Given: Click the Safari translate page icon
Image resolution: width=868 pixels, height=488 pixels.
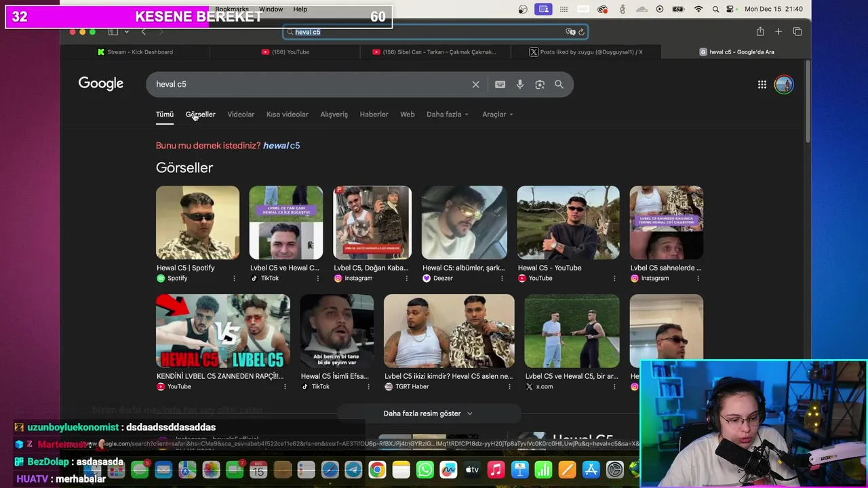Looking at the screenshot, I should coord(570,32).
